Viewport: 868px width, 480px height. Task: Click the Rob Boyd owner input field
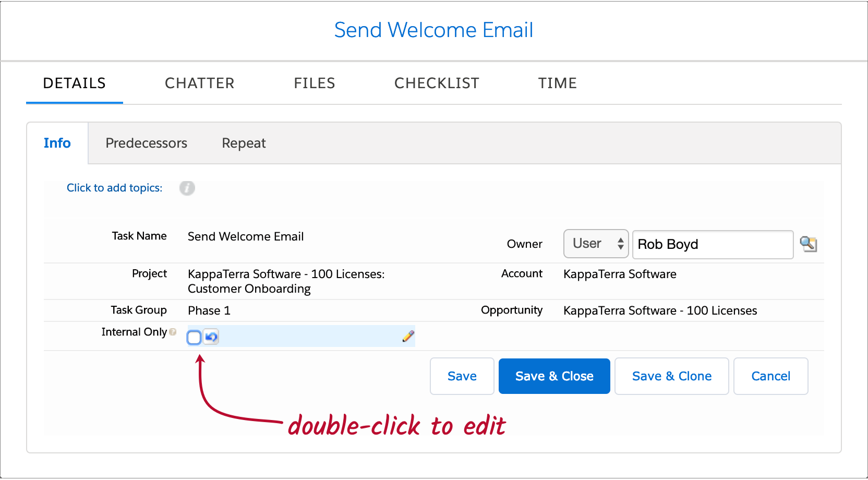coord(713,244)
